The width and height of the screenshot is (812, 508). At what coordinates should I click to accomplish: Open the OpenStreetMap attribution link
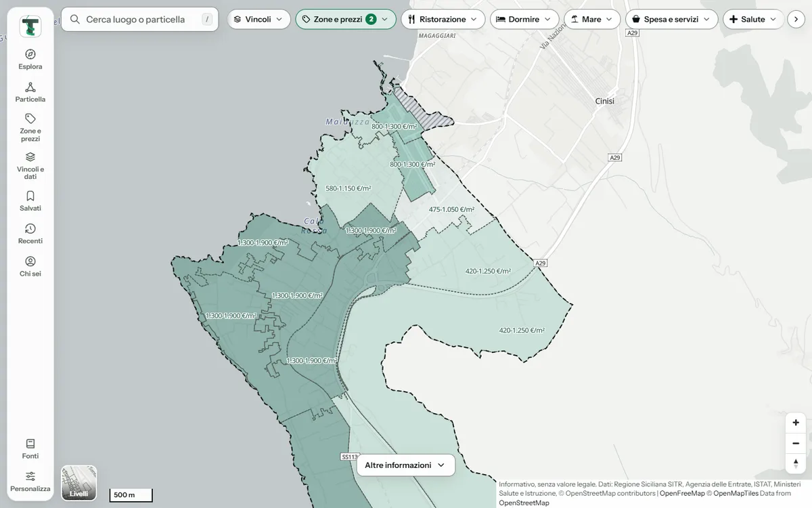[x=524, y=503]
